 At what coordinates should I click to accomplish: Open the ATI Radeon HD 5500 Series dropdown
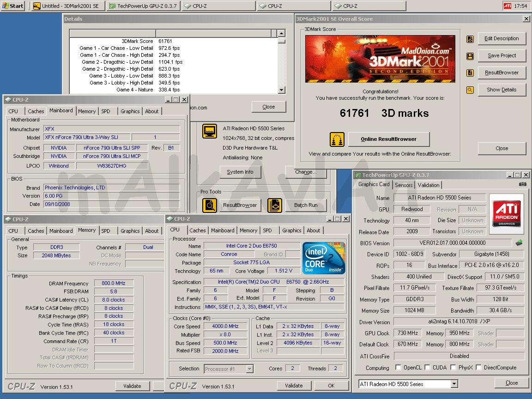(454, 384)
